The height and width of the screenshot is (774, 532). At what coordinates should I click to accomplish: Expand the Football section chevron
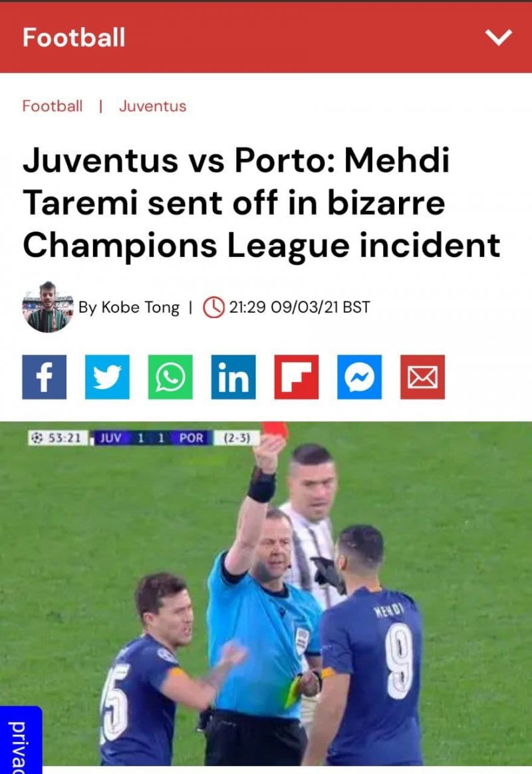pyautogui.click(x=499, y=37)
